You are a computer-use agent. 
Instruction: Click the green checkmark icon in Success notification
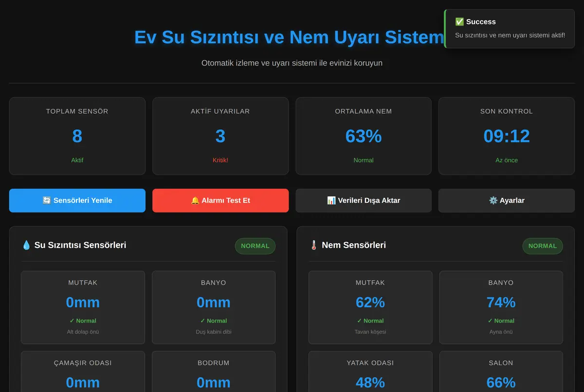459,22
